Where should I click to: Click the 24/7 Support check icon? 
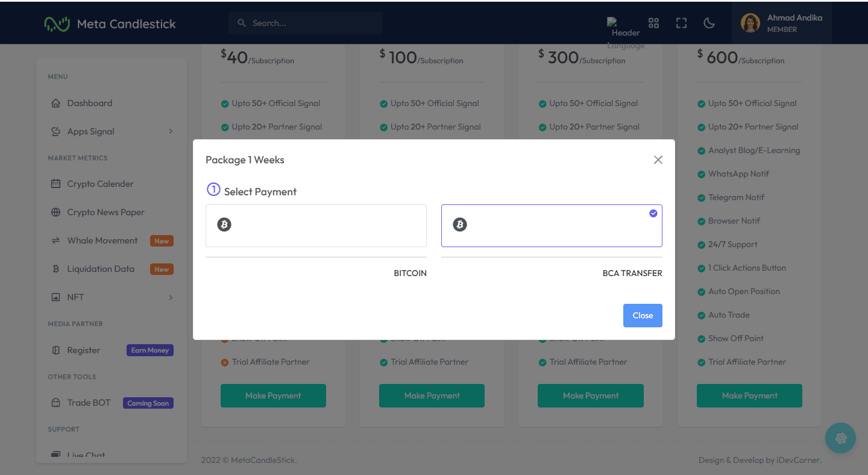701,245
